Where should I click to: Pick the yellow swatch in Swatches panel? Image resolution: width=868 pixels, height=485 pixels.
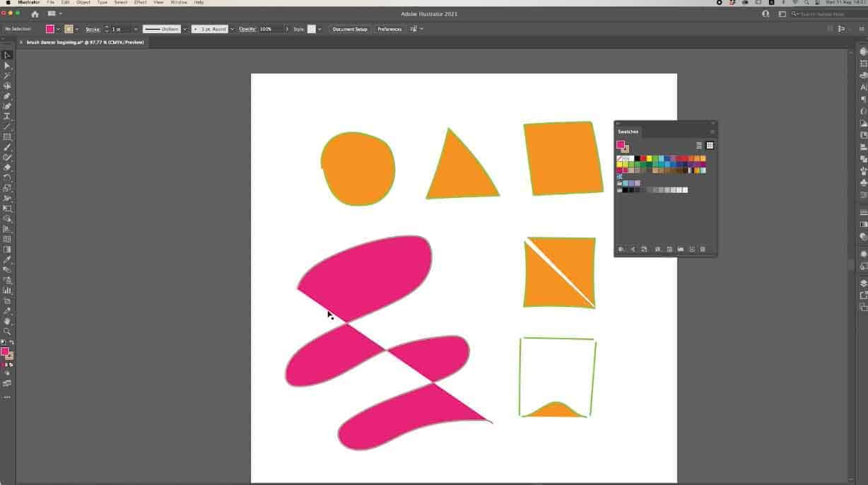point(649,158)
